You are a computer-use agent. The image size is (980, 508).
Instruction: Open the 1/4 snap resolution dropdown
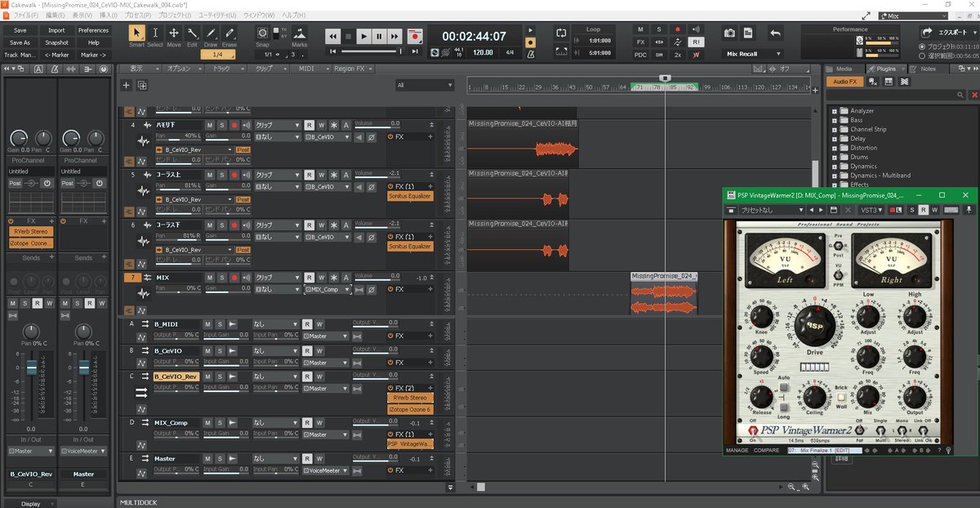click(x=217, y=54)
